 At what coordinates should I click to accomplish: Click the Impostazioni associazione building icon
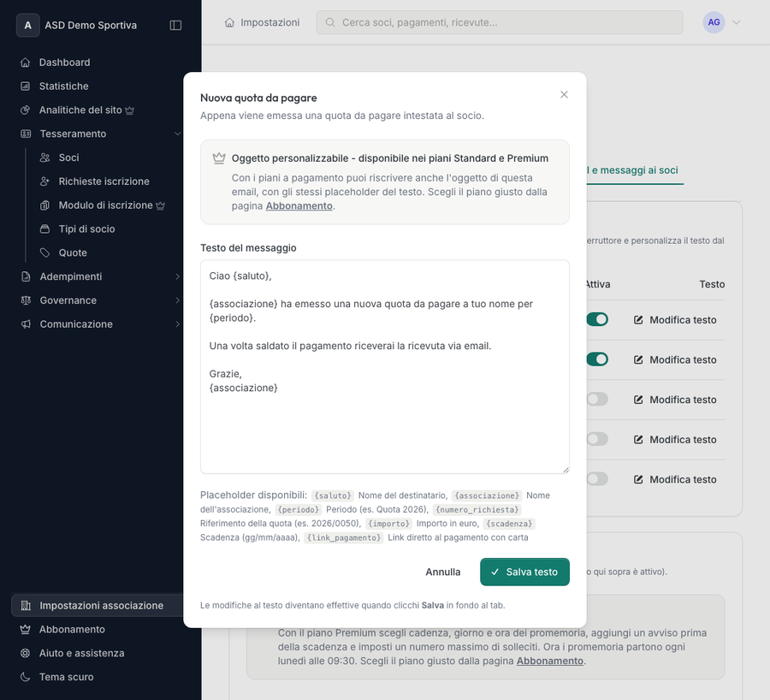pos(26,606)
